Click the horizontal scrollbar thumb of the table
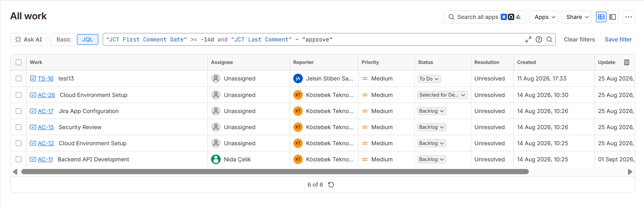Viewport: 644px width, 208px height. tap(275, 172)
